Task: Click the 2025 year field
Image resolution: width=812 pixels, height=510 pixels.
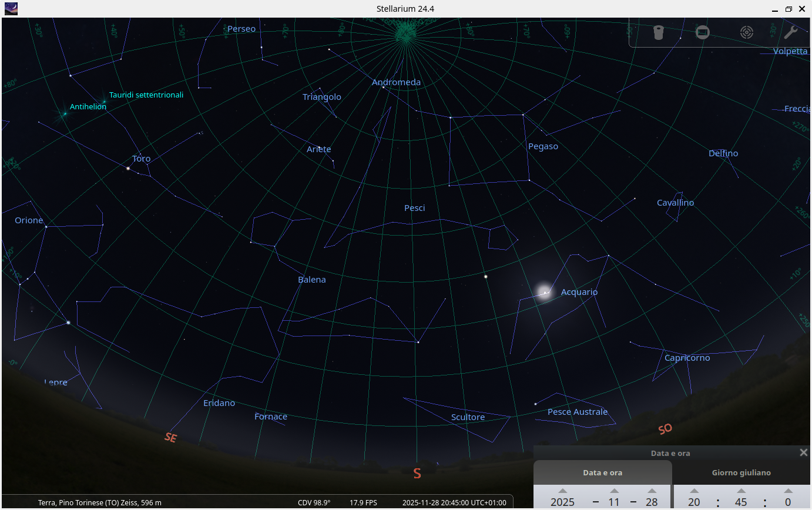Action: point(562,502)
